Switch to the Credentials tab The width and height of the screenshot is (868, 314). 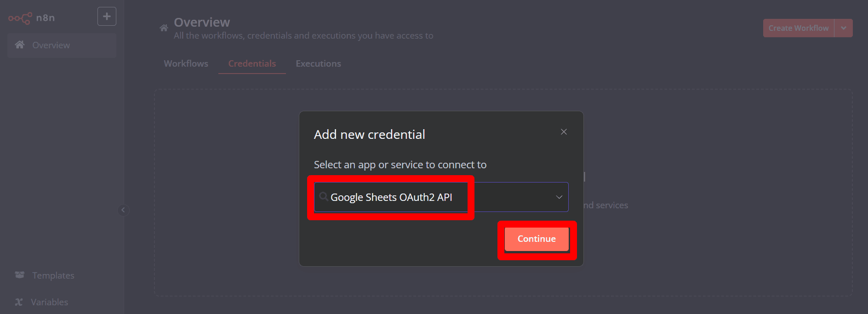click(x=252, y=63)
